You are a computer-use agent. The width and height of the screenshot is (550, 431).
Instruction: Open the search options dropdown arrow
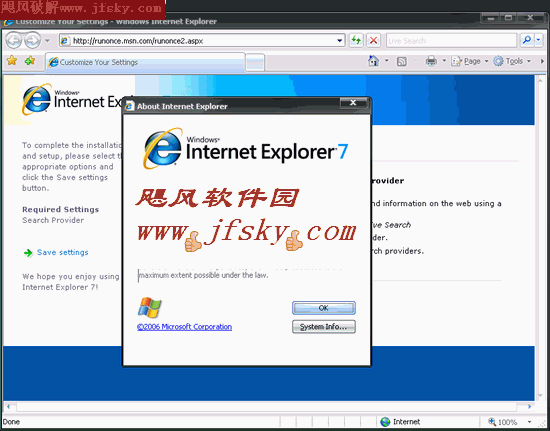coord(538,41)
